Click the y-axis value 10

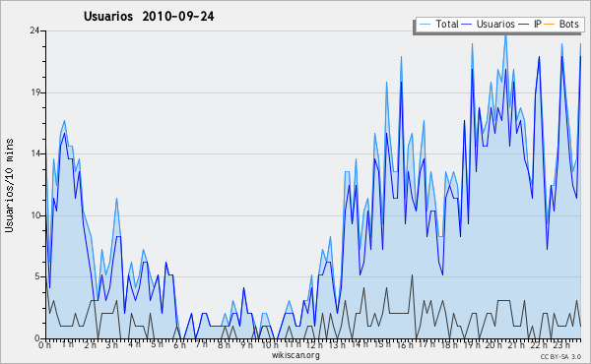point(34,215)
